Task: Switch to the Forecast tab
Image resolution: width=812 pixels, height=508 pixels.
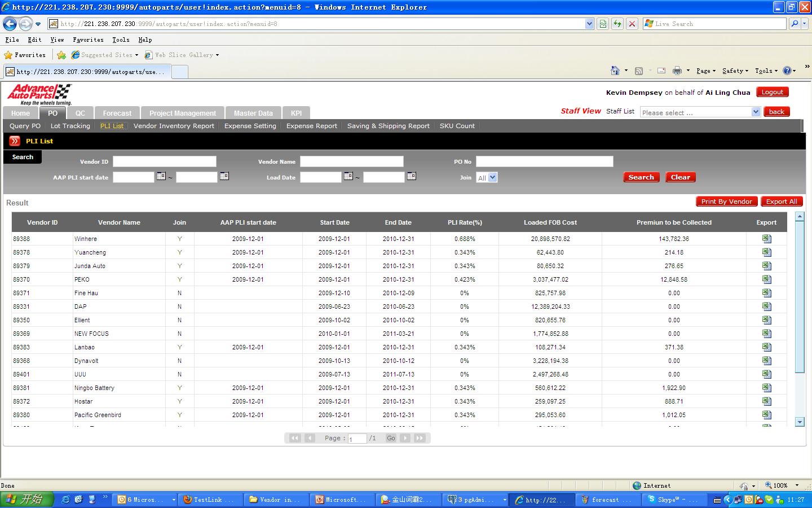Action: [117, 113]
